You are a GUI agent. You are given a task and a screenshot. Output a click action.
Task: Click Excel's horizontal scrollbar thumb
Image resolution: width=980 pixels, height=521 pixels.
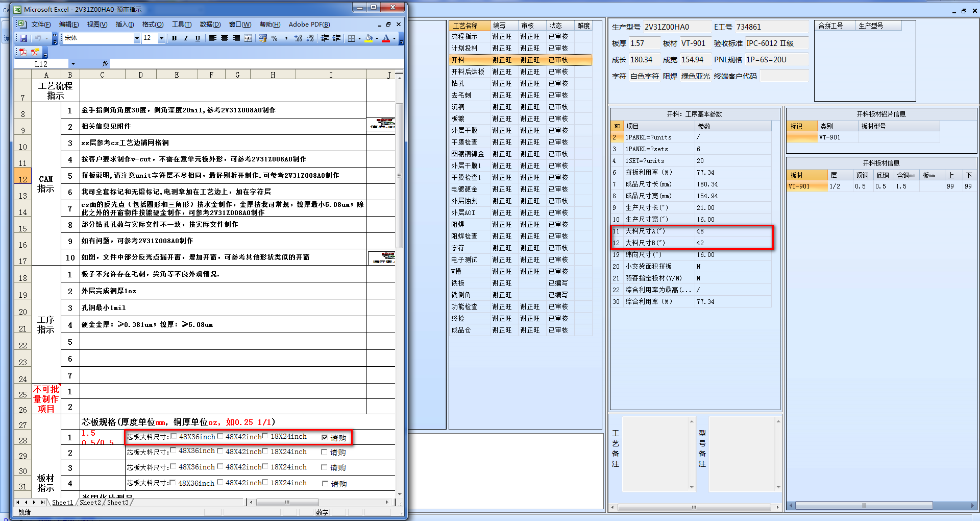pyautogui.click(x=287, y=503)
